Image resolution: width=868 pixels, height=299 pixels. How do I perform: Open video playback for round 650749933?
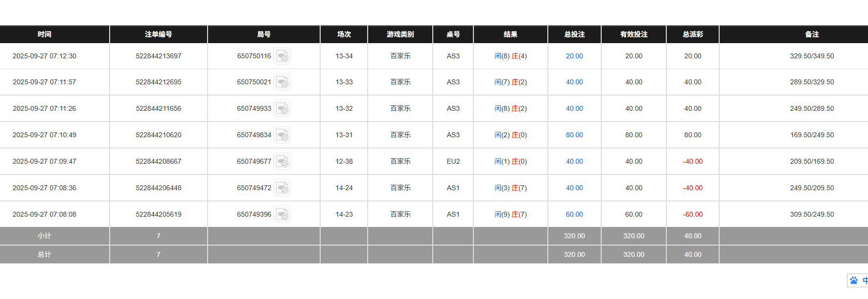tap(283, 108)
